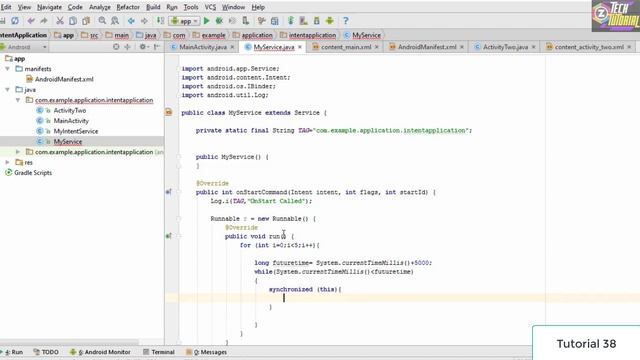Select Gradle Scripts in the project tree

point(33,173)
